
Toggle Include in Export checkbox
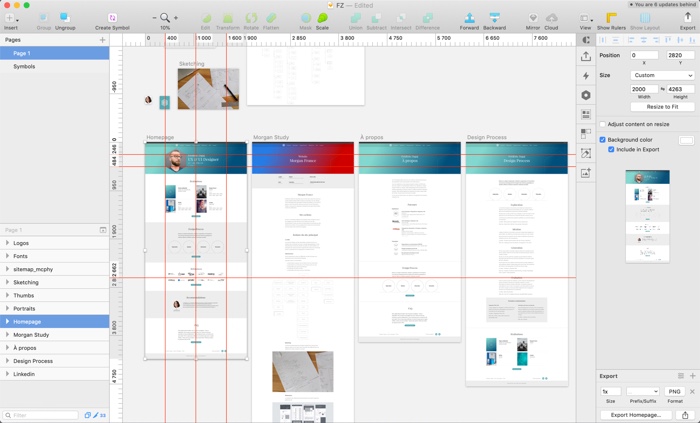pyautogui.click(x=611, y=149)
